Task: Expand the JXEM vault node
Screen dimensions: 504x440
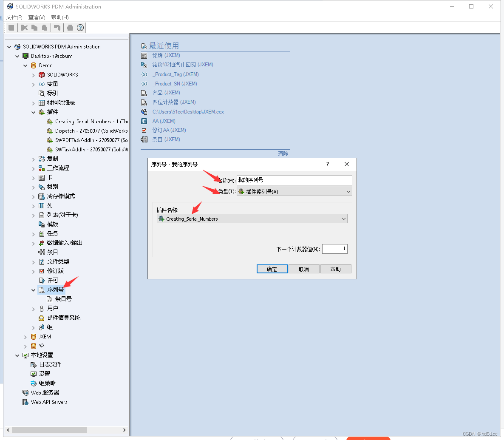Action: point(25,337)
